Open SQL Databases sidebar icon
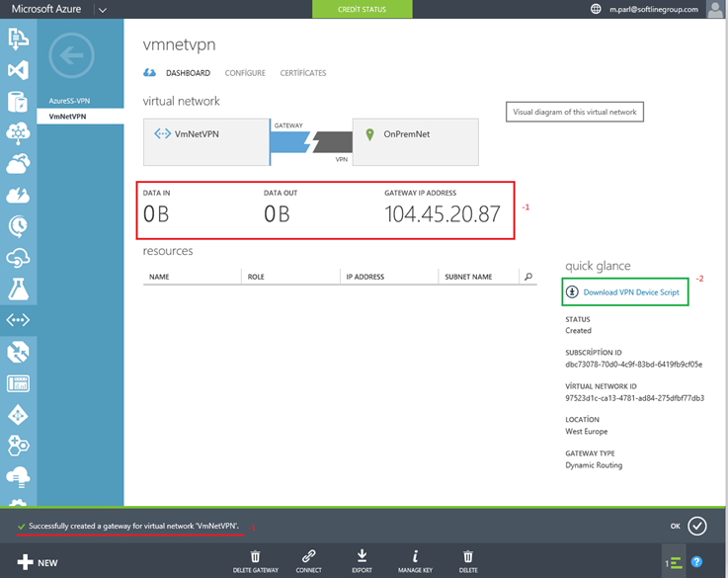The image size is (728, 578). [18, 102]
